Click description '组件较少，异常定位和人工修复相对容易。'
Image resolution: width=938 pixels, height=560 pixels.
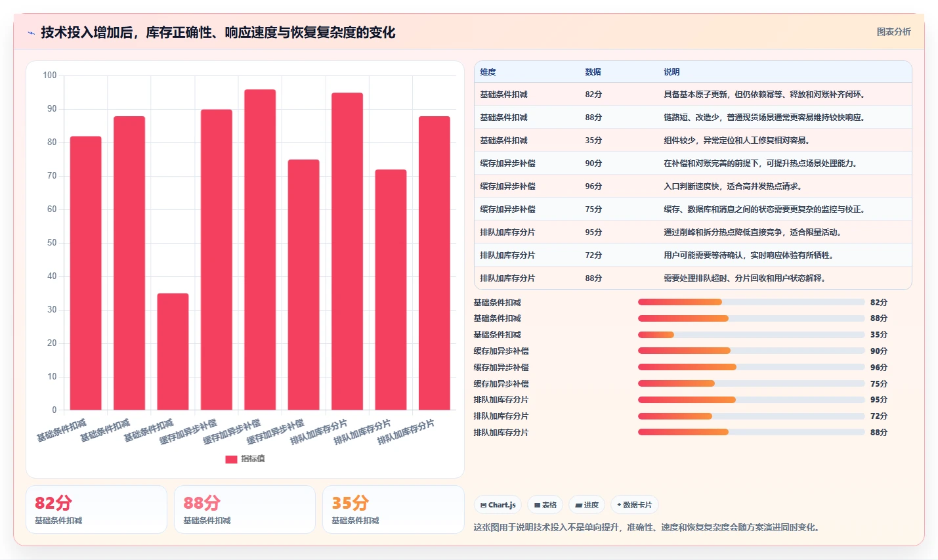pos(738,140)
